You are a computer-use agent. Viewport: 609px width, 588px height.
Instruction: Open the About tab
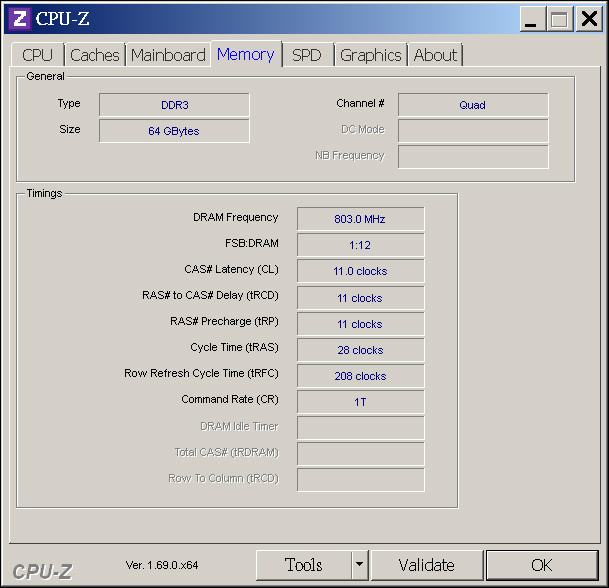pyautogui.click(x=435, y=55)
